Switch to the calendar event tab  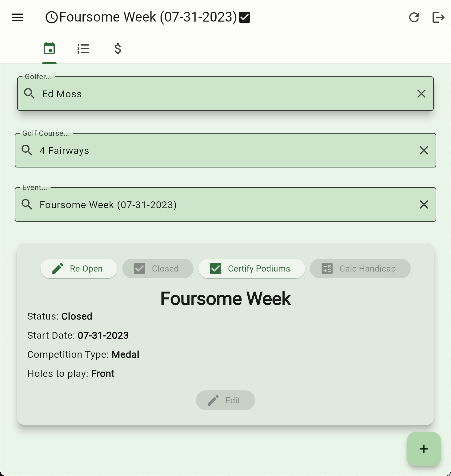[x=49, y=49]
